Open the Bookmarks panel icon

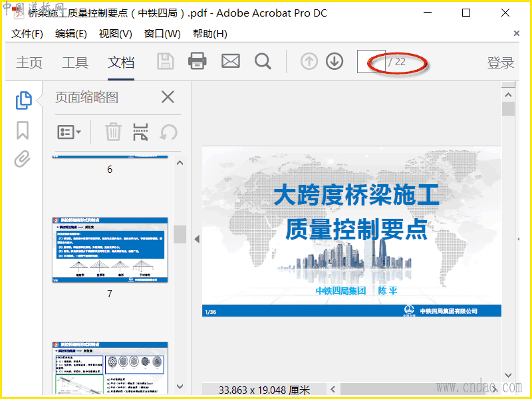(x=23, y=130)
